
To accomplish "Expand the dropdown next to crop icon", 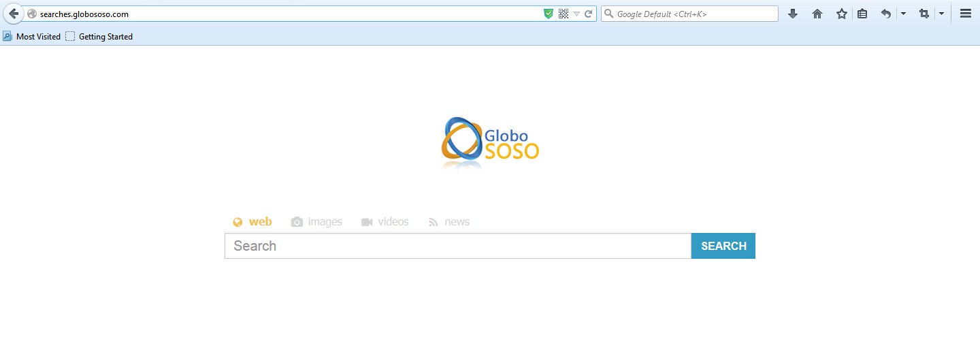I will pyautogui.click(x=941, y=14).
